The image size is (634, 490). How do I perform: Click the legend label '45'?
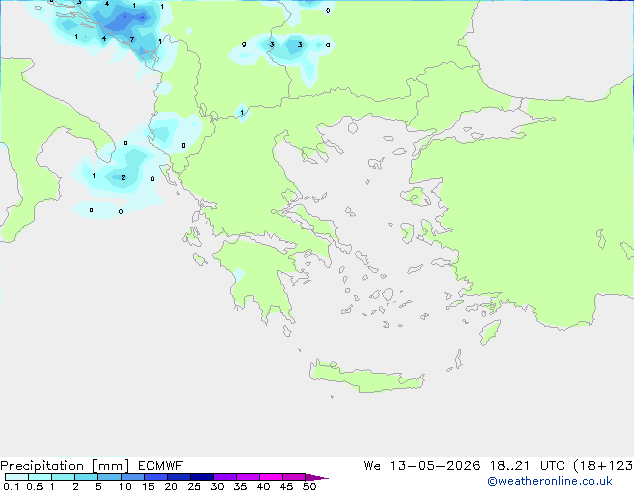(x=286, y=486)
